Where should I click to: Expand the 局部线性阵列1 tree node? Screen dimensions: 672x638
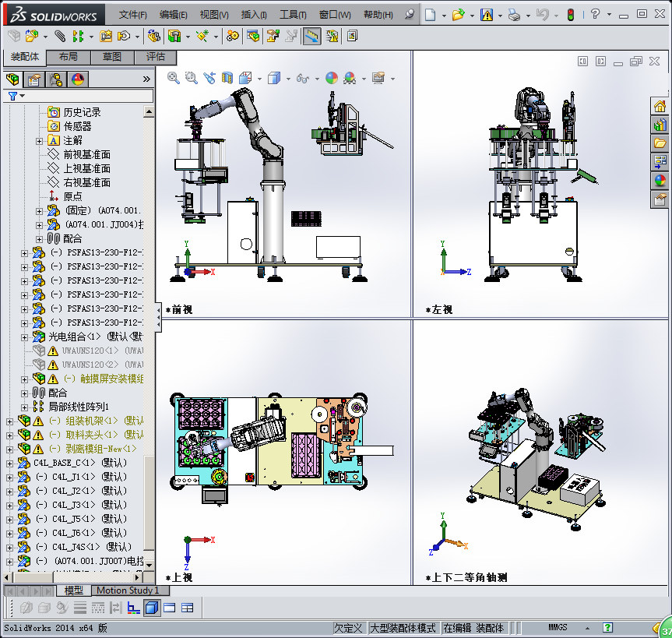point(24,407)
